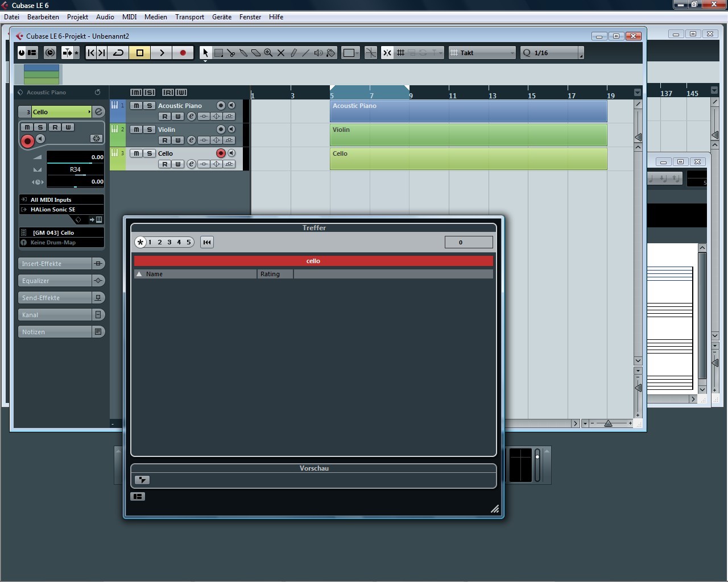Open the MIDI menu

[x=130, y=17]
